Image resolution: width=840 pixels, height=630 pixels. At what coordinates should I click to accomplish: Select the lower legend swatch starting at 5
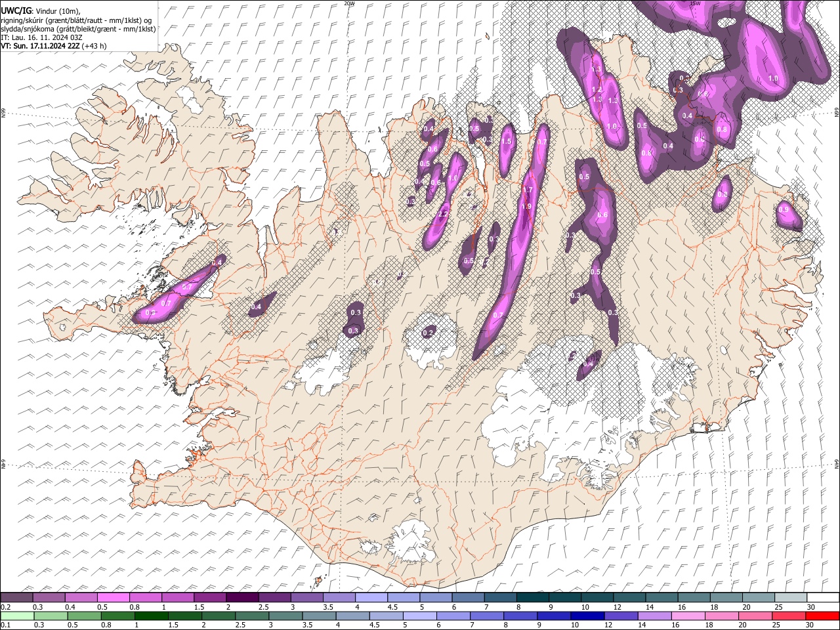(x=419, y=616)
